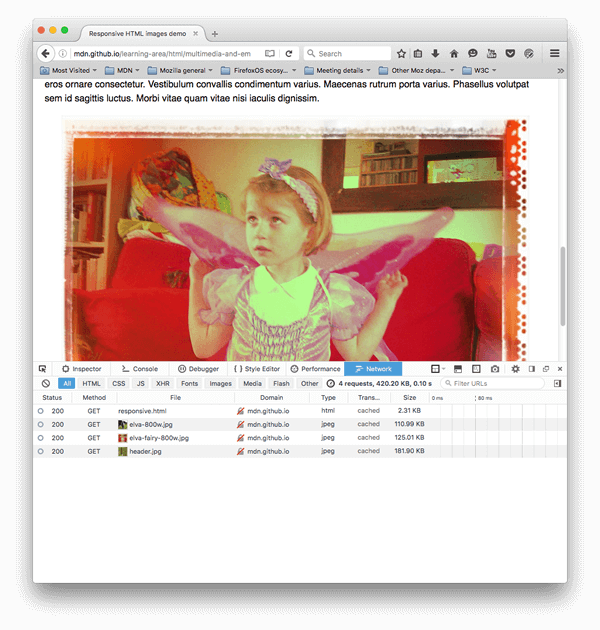Image resolution: width=600 pixels, height=630 pixels.
Task: Select the elva-fairy-800w.jpg request row
Action: click(158, 438)
